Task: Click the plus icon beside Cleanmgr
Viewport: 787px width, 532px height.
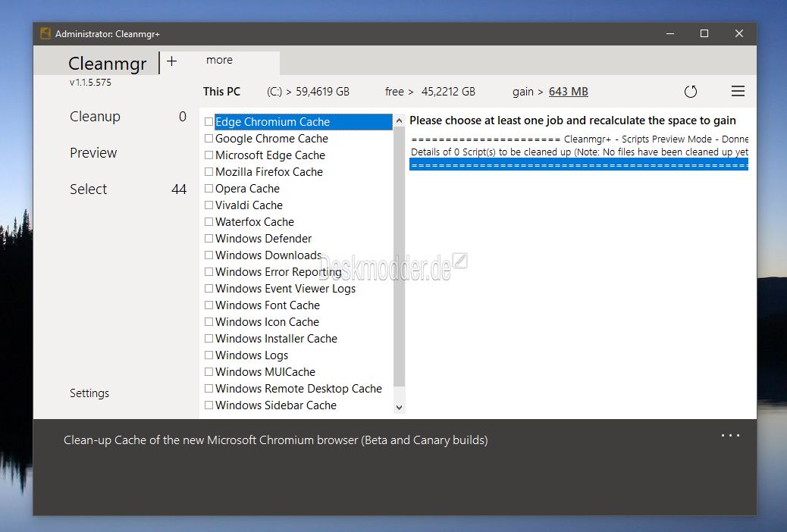Action: click(171, 61)
